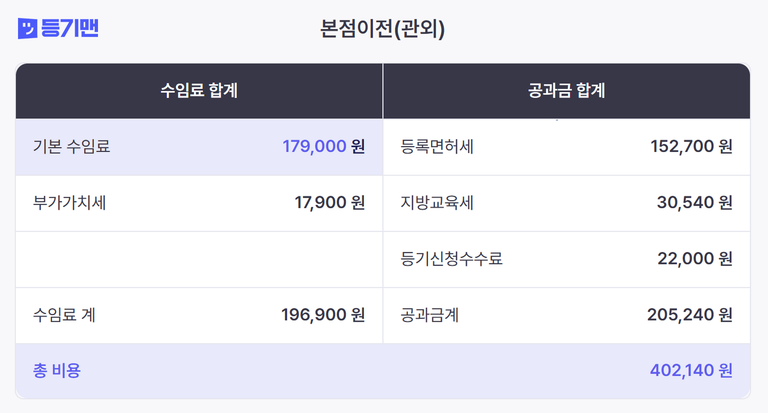
Task: Click the 등기맨 logo icon
Action: tap(28, 29)
